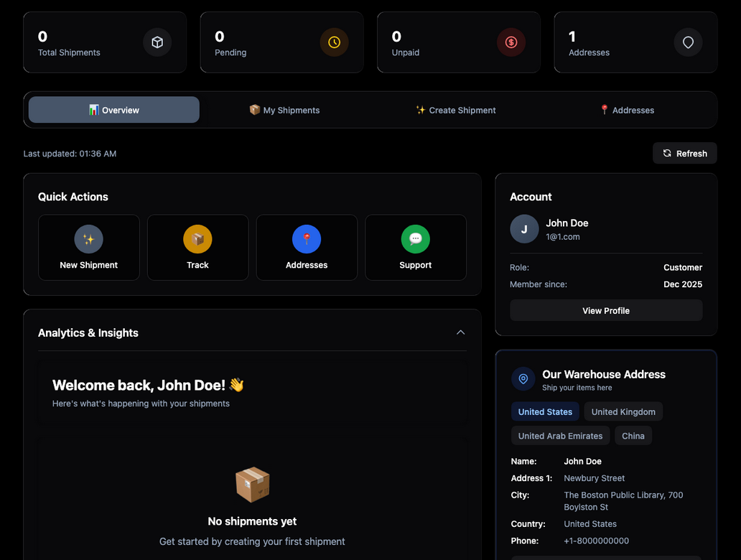This screenshot has width=741, height=560.
Task: Click the Newbury Street address value
Action: (x=594, y=478)
